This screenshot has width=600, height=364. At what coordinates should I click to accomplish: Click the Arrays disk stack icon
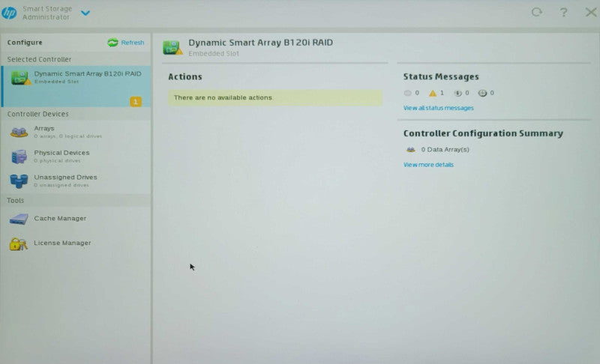tap(19, 132)
